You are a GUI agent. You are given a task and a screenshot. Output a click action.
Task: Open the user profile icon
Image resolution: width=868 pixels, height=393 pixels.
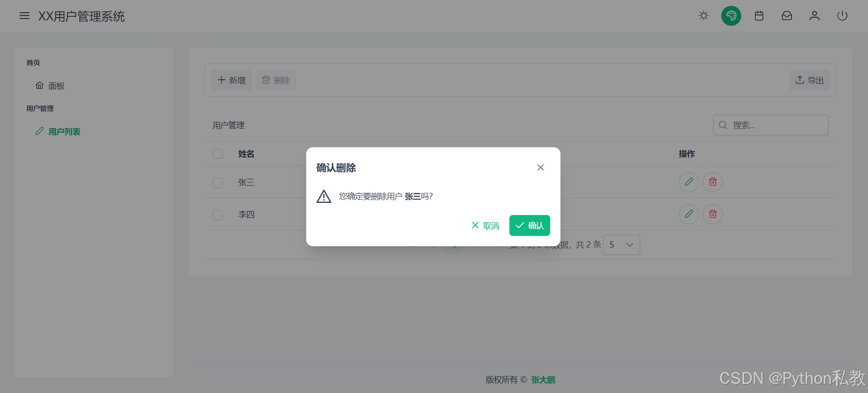(815, 16)
